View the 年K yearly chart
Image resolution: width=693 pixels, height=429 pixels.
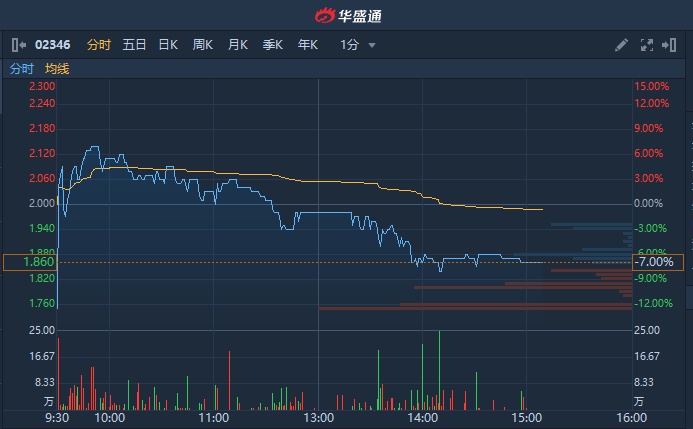307,45
